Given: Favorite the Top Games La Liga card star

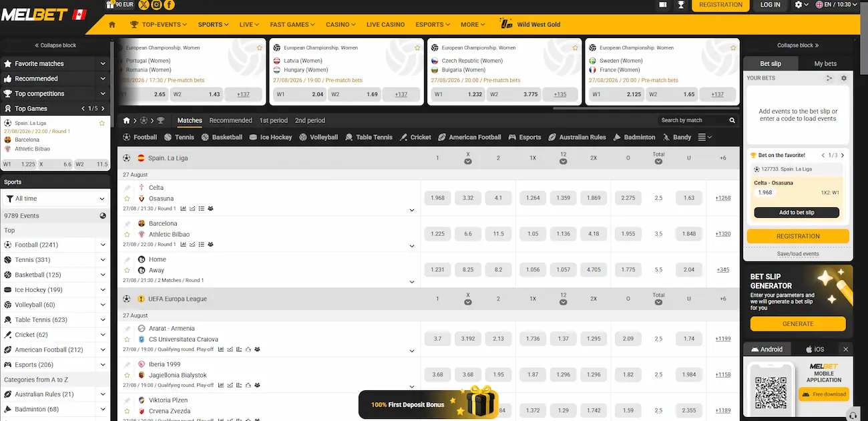Looking at the screenshot, I should [x=102, y=123].
